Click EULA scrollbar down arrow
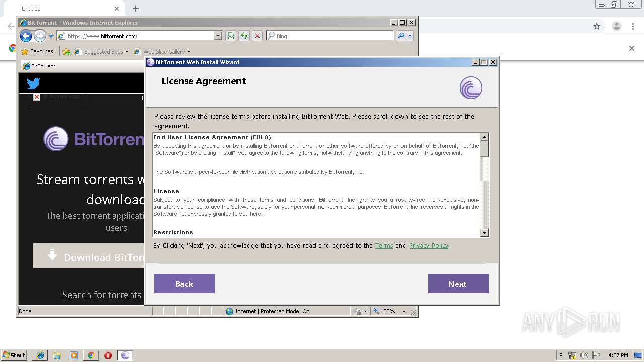The image size is (644, 362). click(485, 233)
